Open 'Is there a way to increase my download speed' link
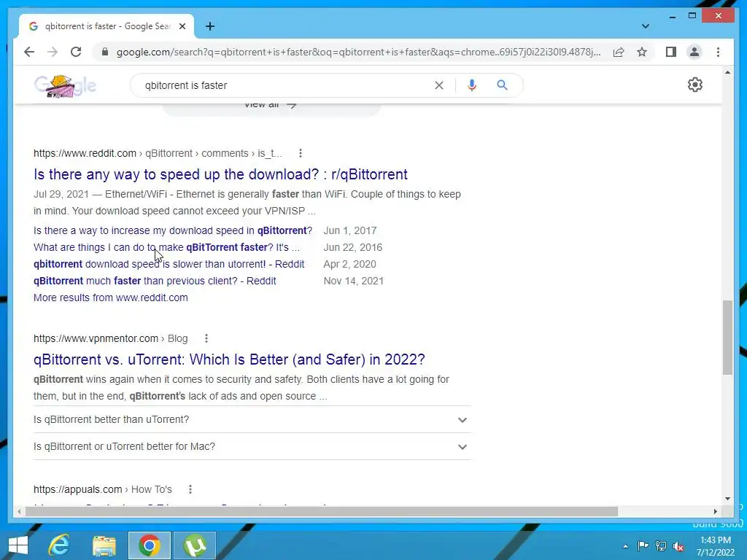This screenshot has height=560, width=747. click(x=173, y=230)
